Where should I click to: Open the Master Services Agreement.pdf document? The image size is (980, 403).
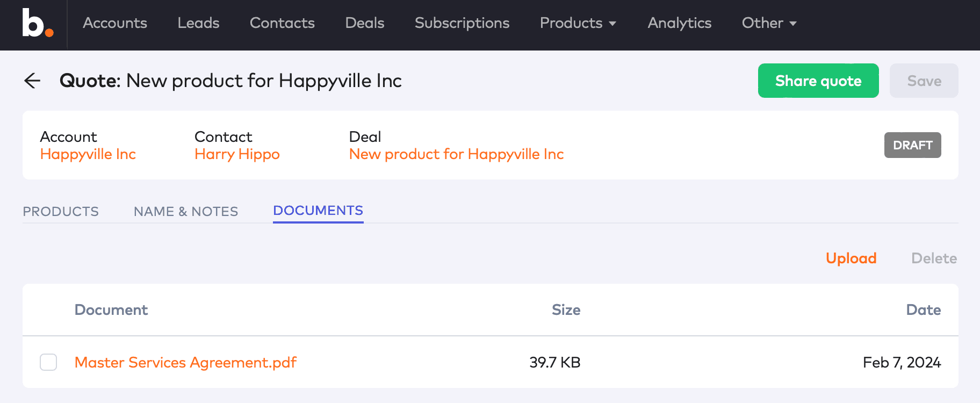pos(185,362)
